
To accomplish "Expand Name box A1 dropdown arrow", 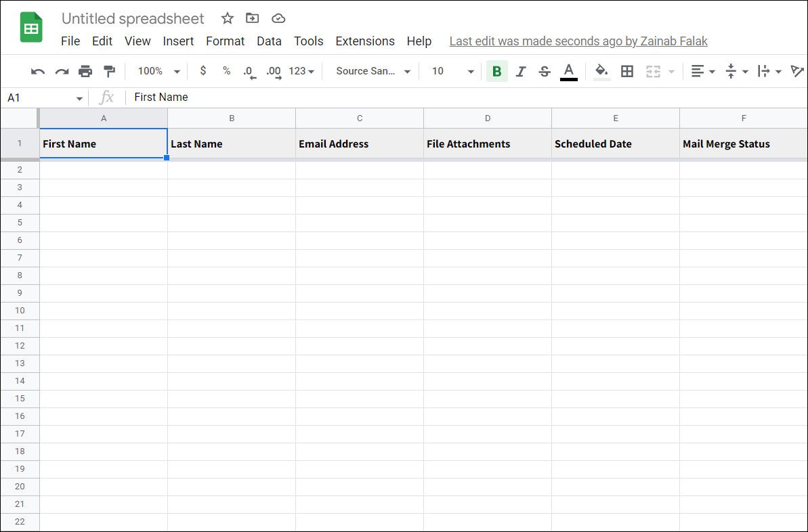I will [x=79, y=98].
